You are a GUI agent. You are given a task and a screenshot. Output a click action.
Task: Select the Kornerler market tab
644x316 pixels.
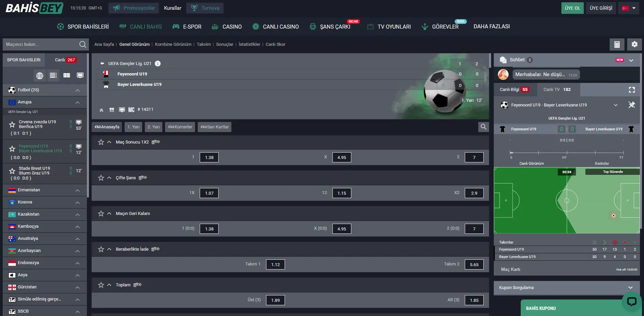pos(180,127)
